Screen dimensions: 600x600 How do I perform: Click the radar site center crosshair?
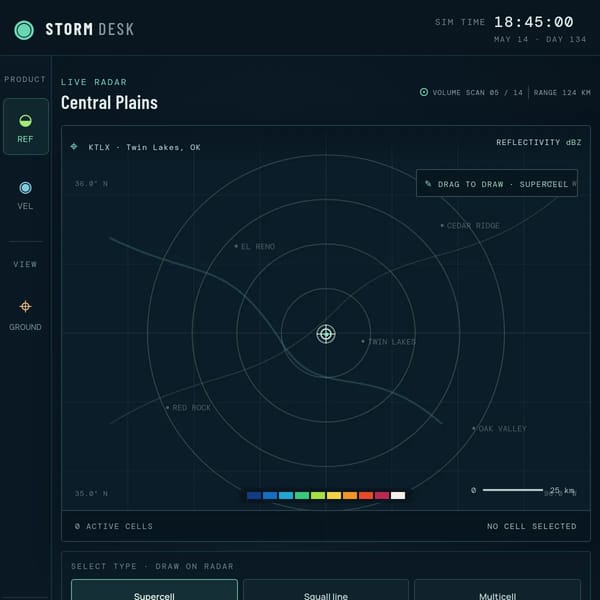pos(326,334)
